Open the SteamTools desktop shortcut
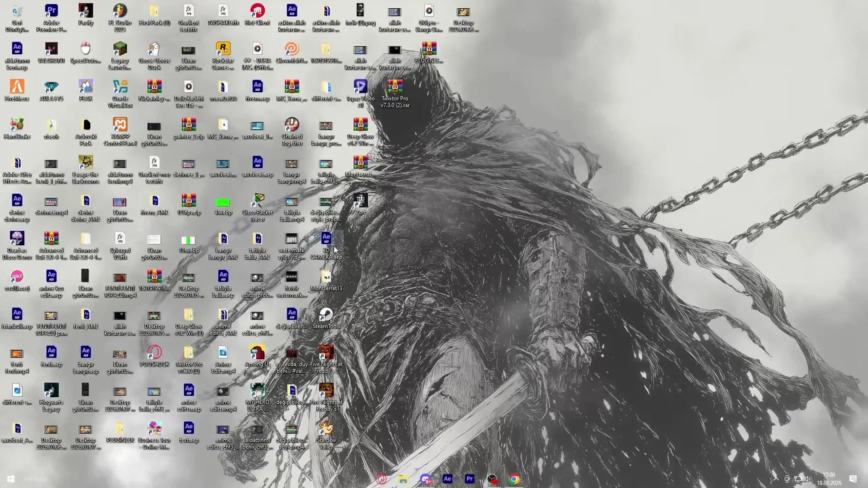The height and width of the screenshot is (488, 868). click(326, 319)
